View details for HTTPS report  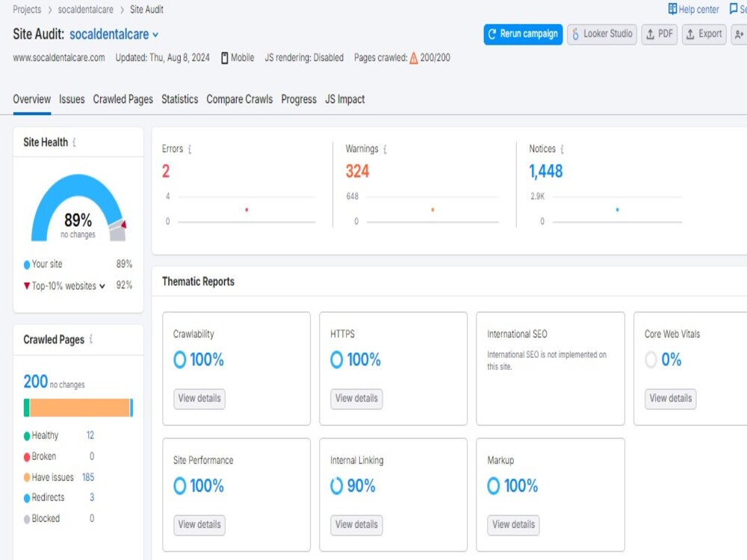point(356,399)
